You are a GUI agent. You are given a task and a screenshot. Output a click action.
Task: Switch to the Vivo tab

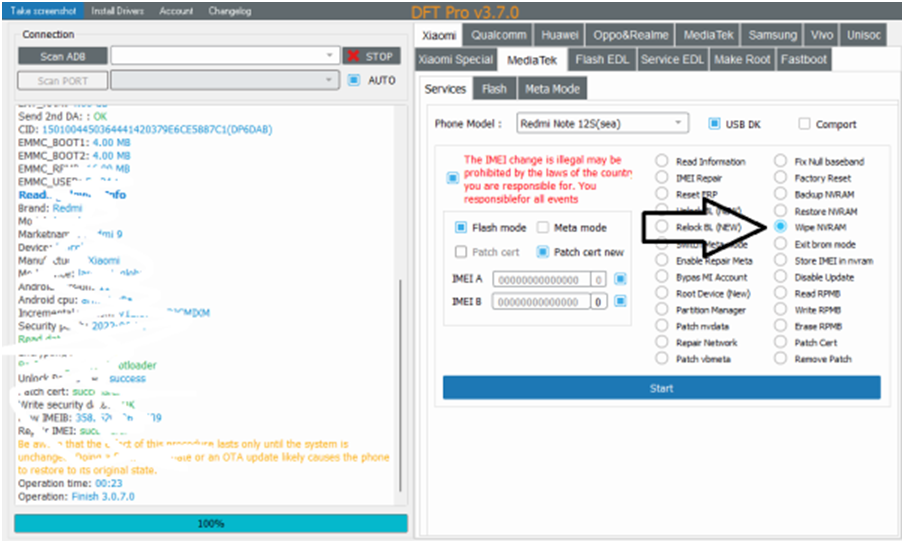coord(822,35)
